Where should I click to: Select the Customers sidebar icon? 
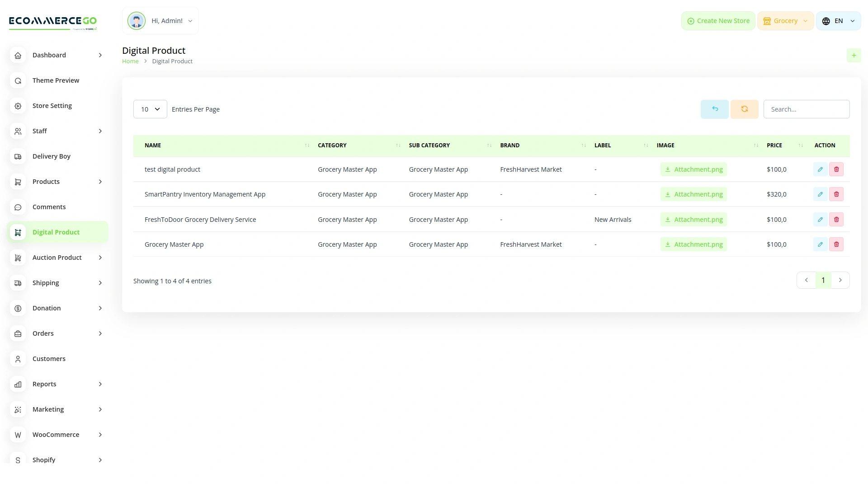pos(18,359)
